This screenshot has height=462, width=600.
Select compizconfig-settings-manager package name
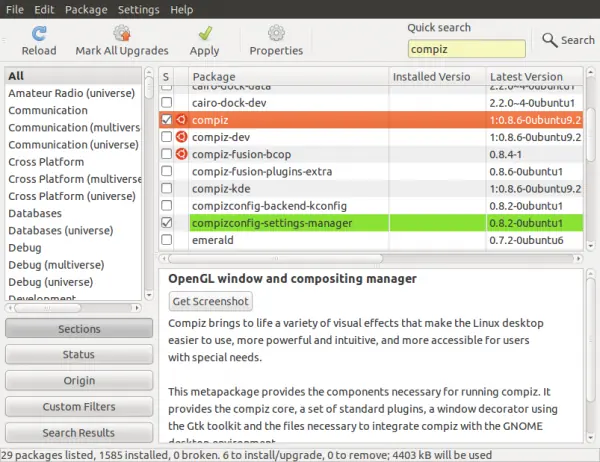point(272,223)
